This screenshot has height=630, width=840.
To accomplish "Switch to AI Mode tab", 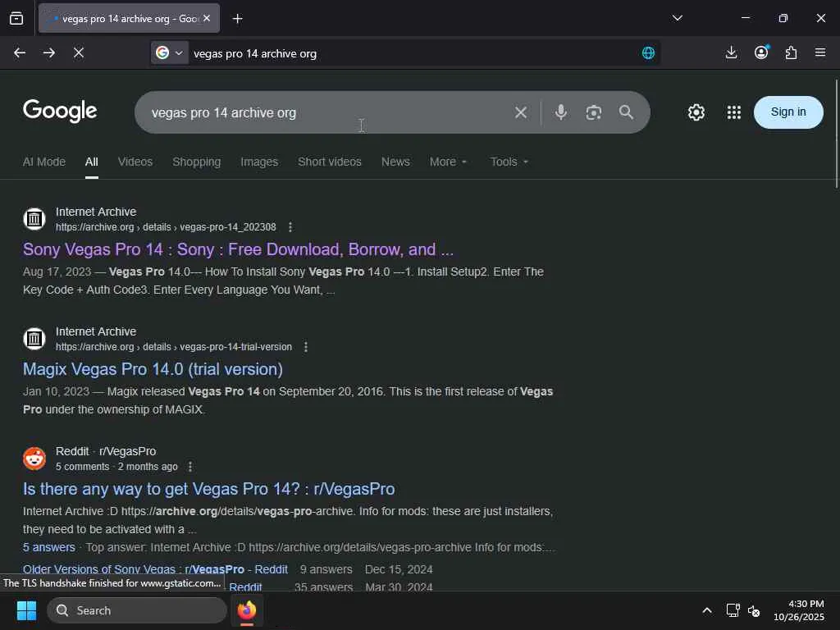I will point(44,162).
